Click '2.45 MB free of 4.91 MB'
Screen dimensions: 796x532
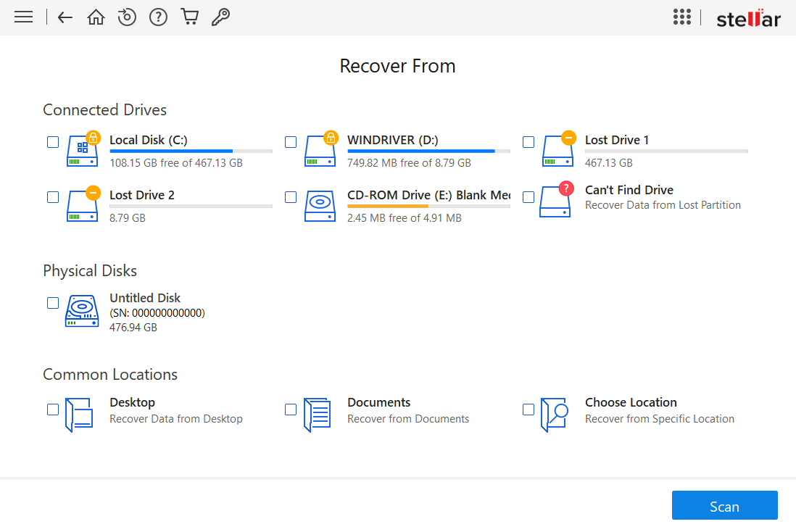point(404,217)
